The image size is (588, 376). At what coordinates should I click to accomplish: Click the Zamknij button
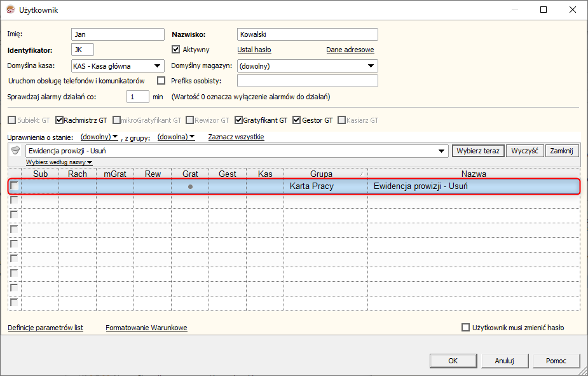561,151
